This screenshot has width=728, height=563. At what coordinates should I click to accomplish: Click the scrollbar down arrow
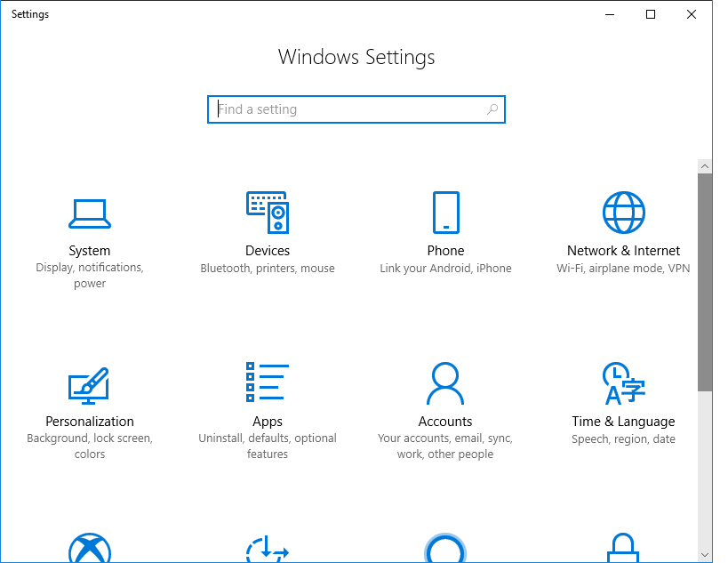click(x=705, y=555)
